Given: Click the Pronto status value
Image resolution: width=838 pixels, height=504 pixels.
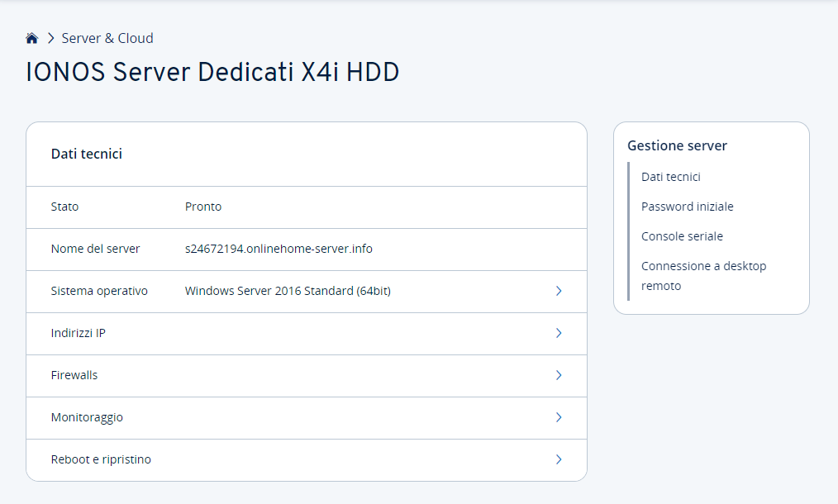Looking at the screenshot, I should [x=203, y=207].
